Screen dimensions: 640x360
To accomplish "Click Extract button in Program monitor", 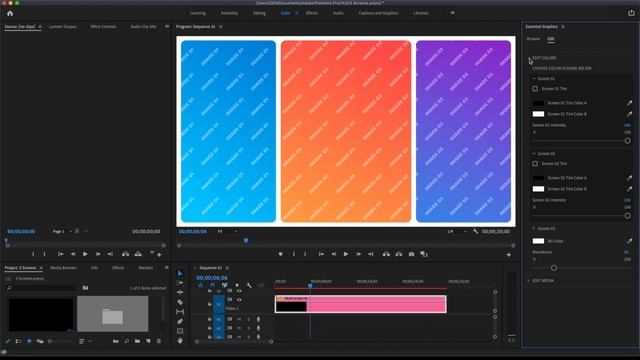I will 399,254.
